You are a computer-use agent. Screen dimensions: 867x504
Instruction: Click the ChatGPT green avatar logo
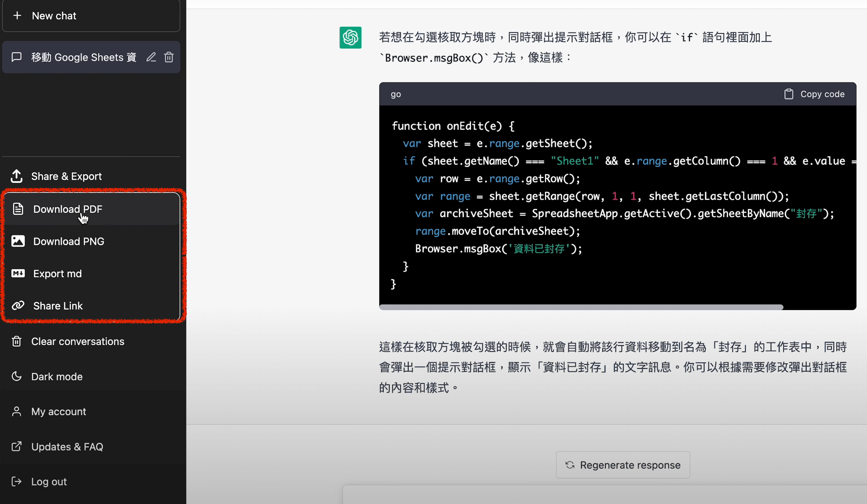click(x=350, y=37)
